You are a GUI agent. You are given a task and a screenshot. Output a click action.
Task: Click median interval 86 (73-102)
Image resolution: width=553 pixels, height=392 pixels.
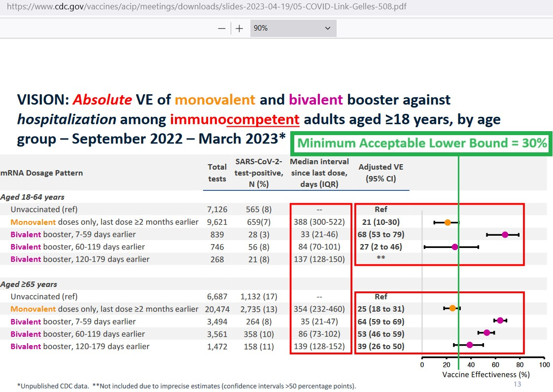[319, 334]
